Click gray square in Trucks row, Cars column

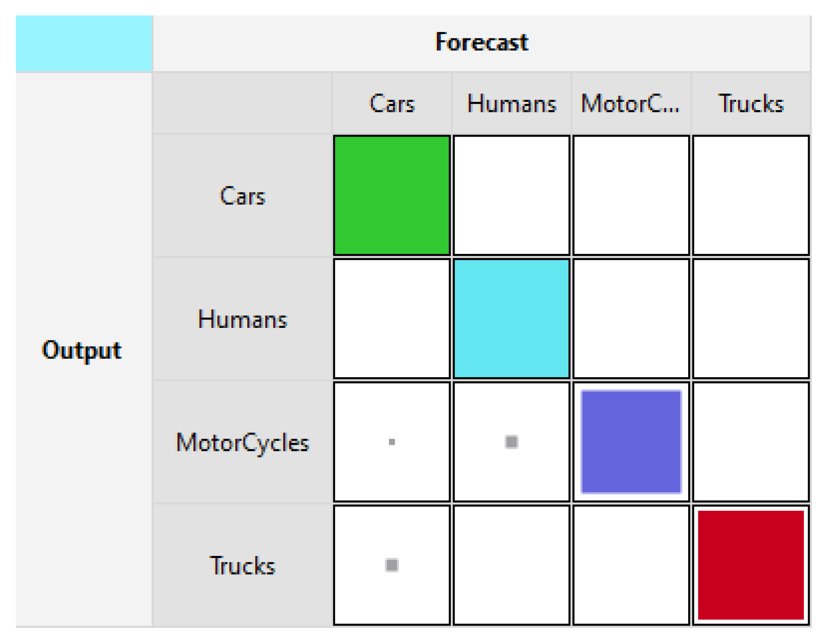click(x=391, y=565)
